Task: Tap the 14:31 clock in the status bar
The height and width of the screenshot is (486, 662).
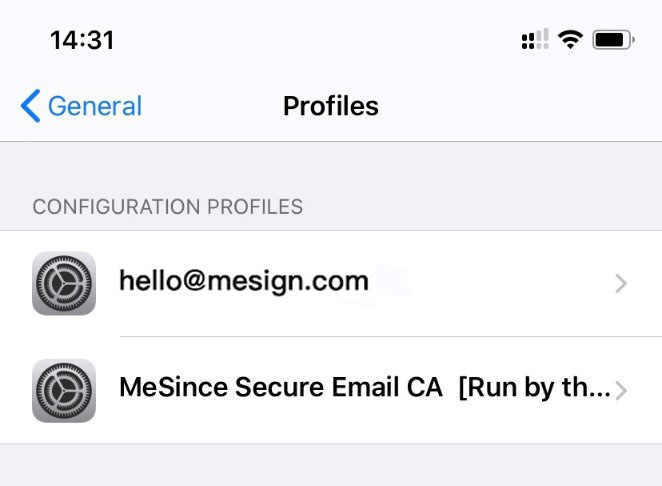Action: 82,40
